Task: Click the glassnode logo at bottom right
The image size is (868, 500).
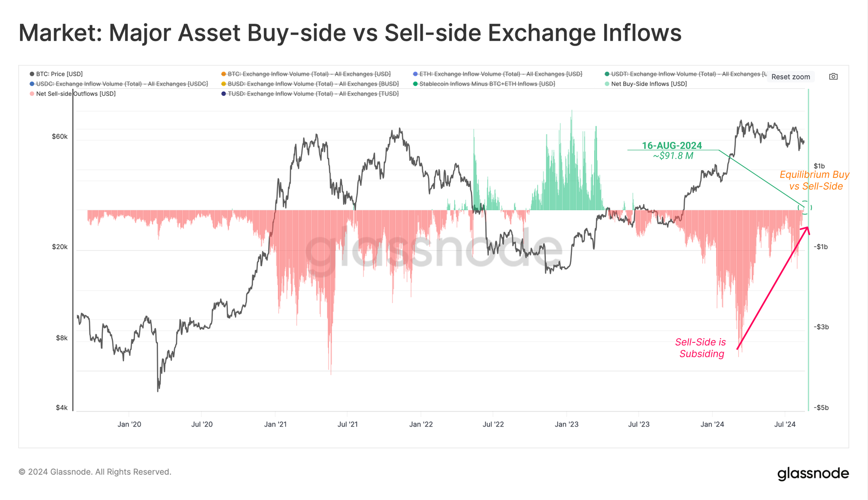Action: (x=813, y=474)
